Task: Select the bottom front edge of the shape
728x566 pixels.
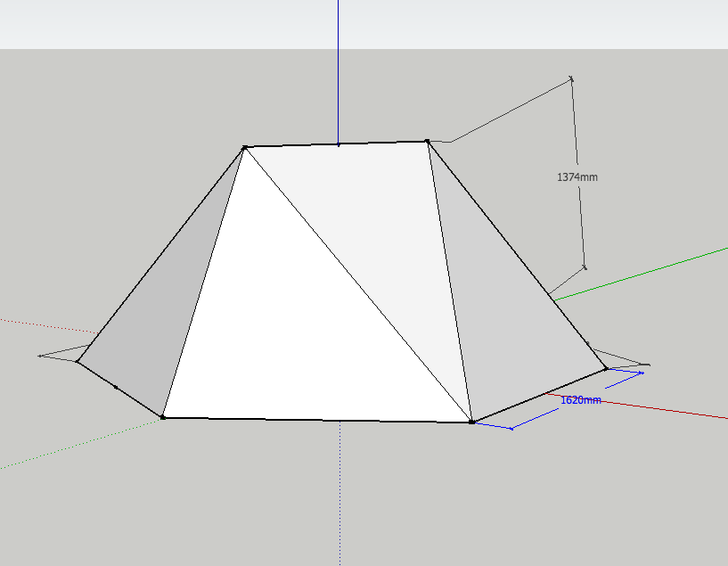Action: 317,420
